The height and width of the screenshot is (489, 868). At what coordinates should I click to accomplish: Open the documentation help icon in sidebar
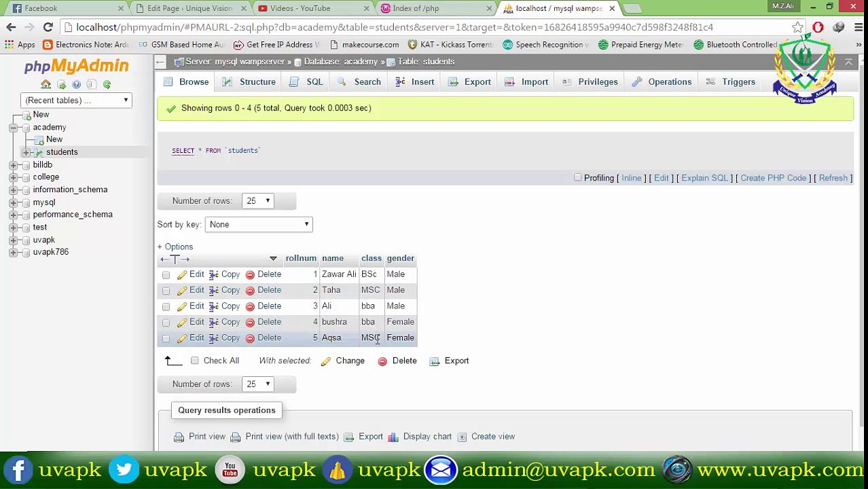click(x=76, y=85)
